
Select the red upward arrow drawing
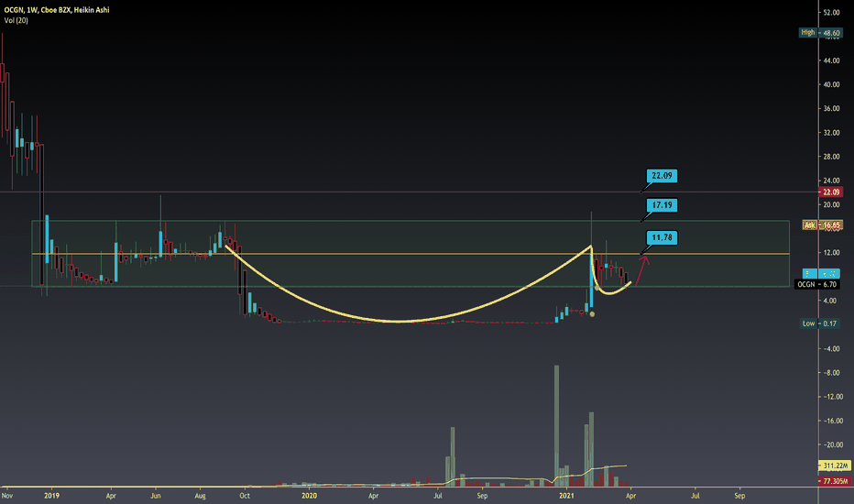pyautogui.click(x=642, y=268)
